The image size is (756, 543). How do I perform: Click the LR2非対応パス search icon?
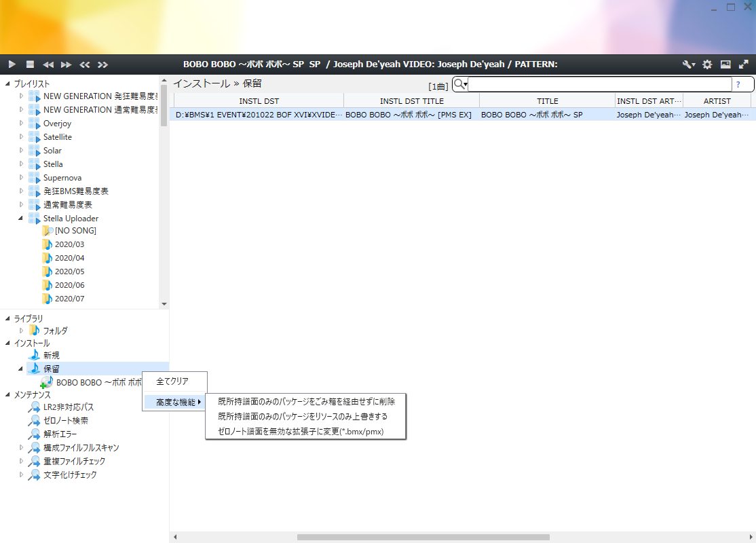34,407
